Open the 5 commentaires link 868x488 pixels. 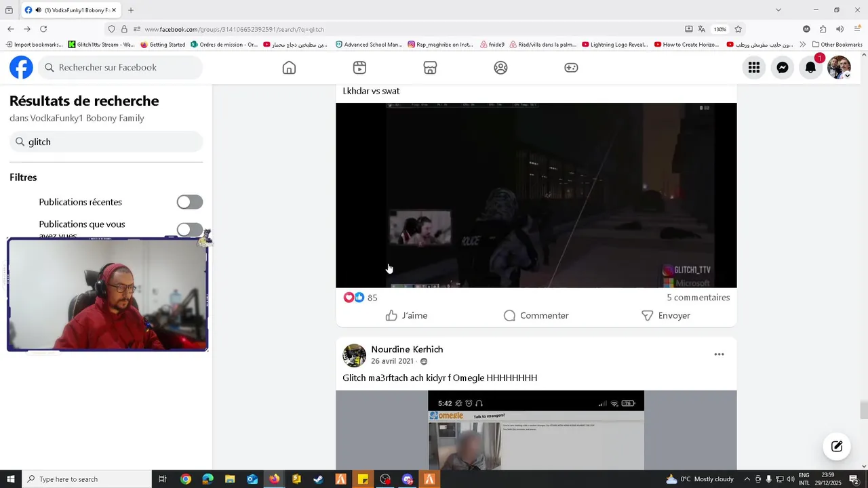pyautogui.click(x=698, y=298)
